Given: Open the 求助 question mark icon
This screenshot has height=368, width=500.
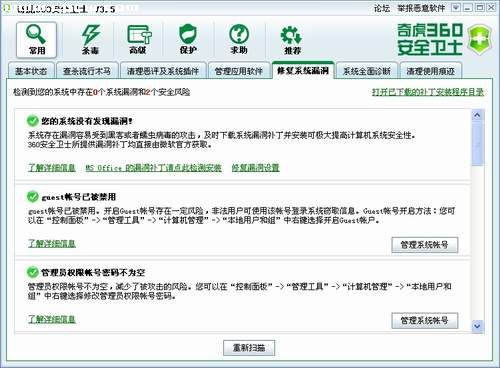Looking at the screenshot, I should [239, 40].
